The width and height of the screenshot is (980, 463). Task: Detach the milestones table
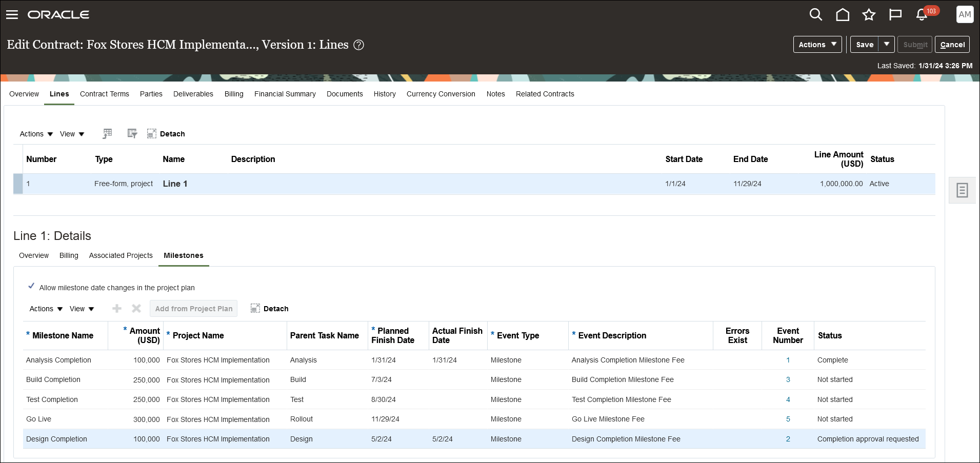[269, 309]
